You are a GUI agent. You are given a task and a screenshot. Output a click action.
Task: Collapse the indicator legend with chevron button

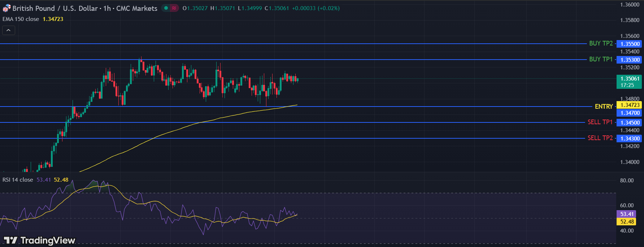(x=9, y=30)
